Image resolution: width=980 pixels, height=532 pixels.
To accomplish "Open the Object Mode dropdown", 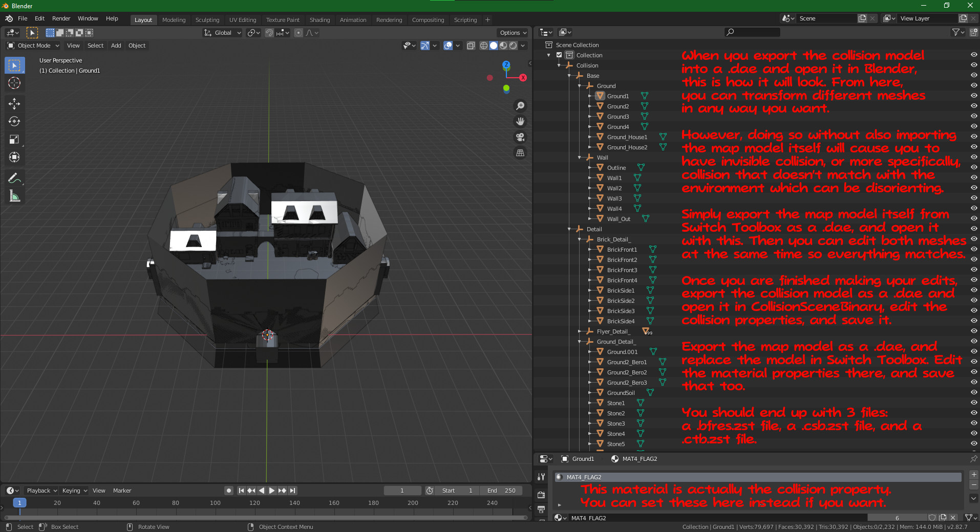I will pos(33,46).
